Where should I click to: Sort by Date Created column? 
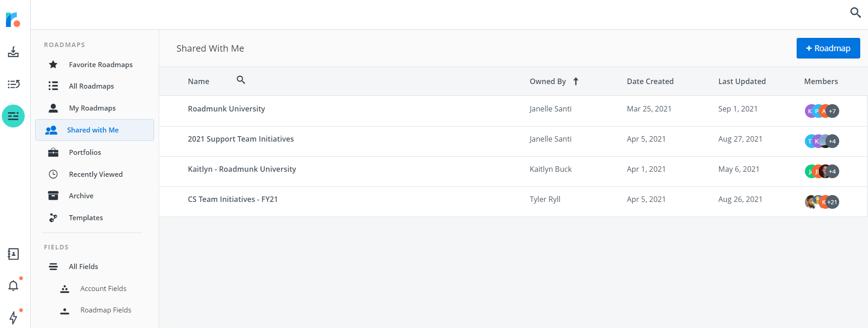click(650, 81)
